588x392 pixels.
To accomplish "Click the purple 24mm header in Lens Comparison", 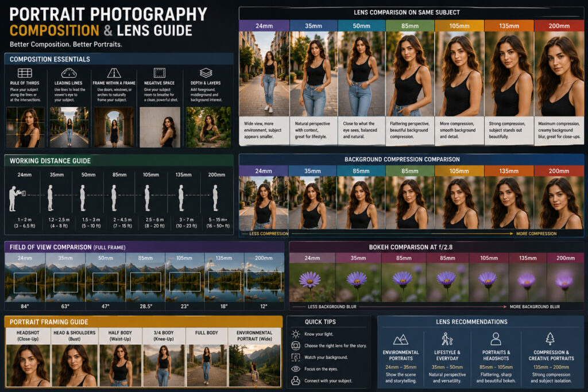I will [x=264, y=26].
